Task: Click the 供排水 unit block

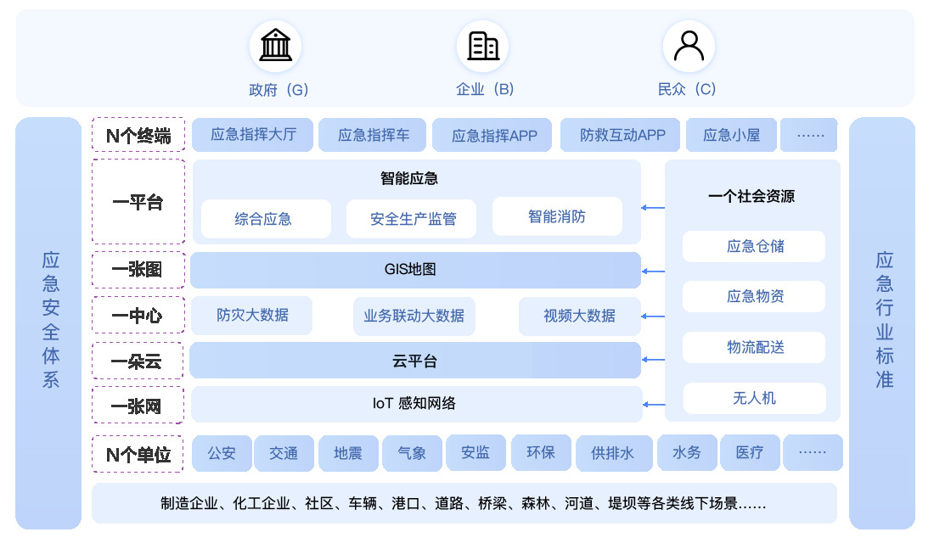Action: pyautogui.click(x=614, y=453)
